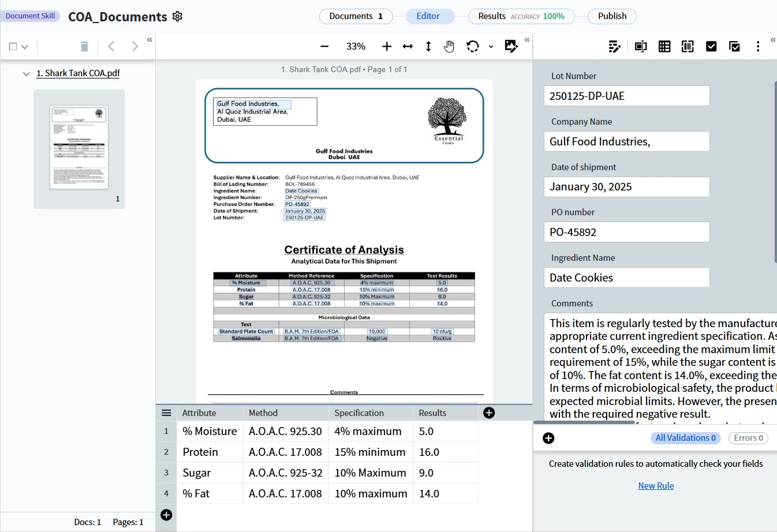Add a text field icon
The image size is (777, 532).
tap(641, 47)
